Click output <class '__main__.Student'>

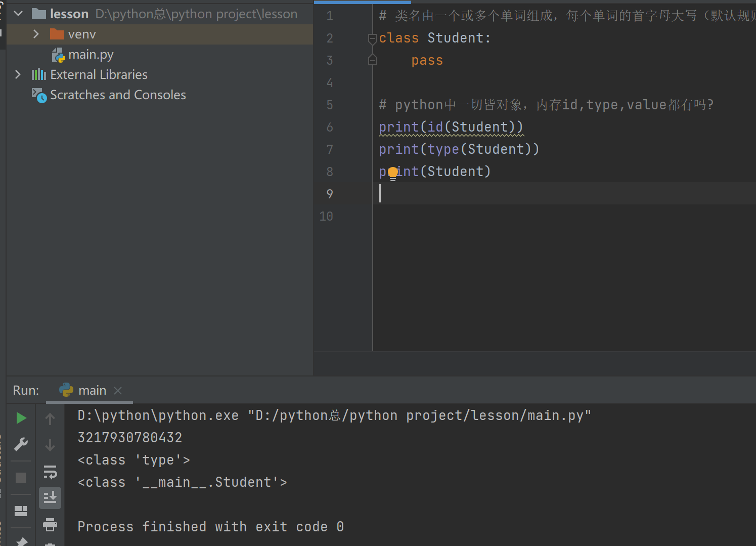tap(183, 482)
